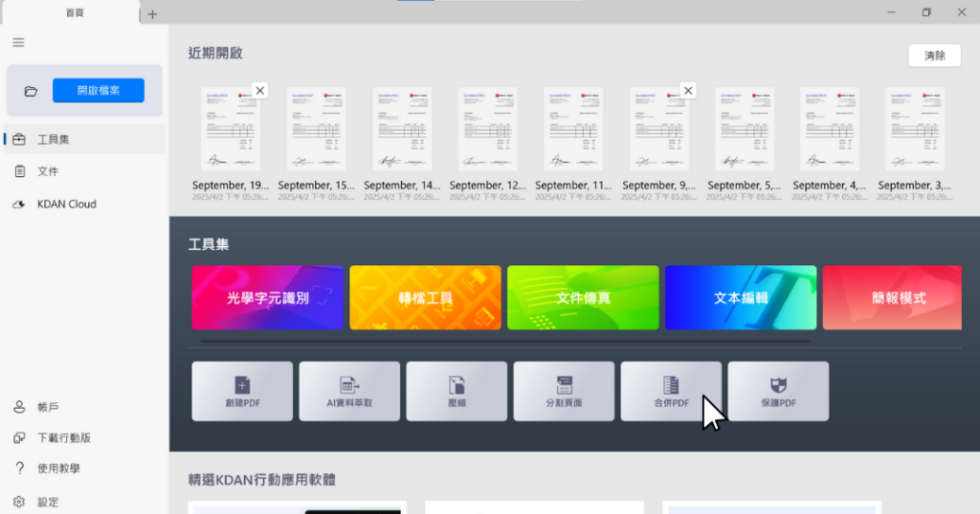Open the September 9 recent document thumbnail

point(658,129)
